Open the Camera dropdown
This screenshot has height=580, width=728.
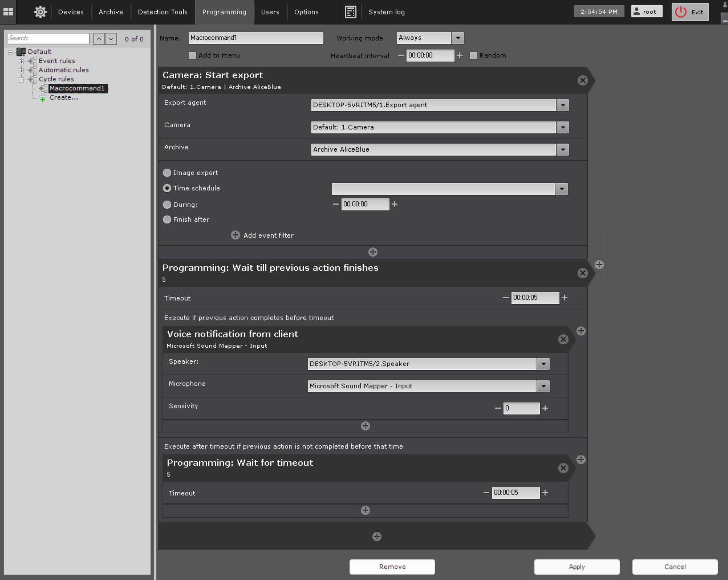[563, 127]
